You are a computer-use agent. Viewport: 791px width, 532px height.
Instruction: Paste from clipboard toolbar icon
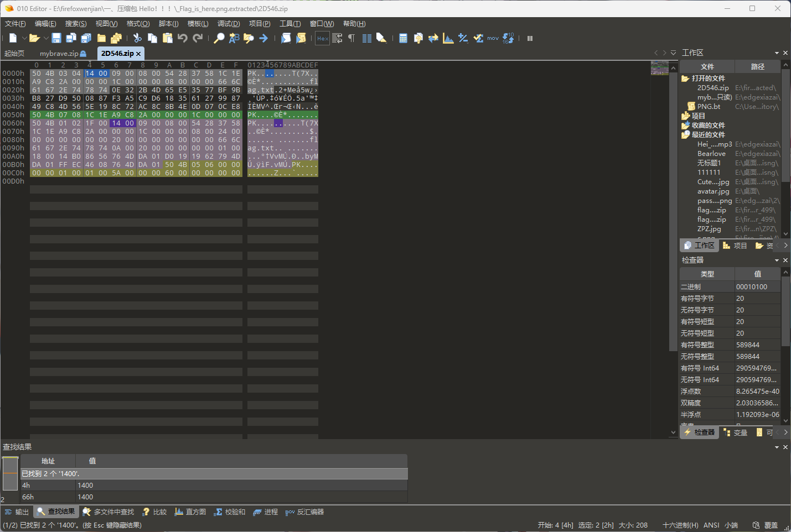pos(167,38)
